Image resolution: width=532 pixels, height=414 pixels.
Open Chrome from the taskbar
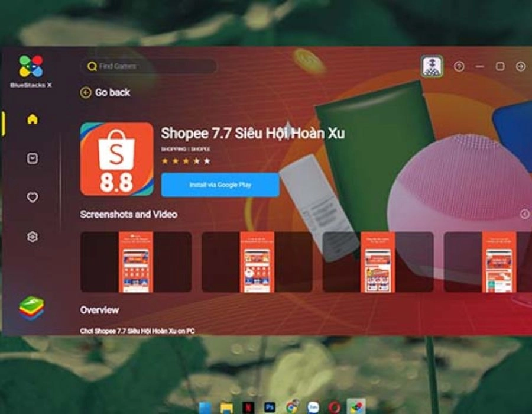coord(291,406)
